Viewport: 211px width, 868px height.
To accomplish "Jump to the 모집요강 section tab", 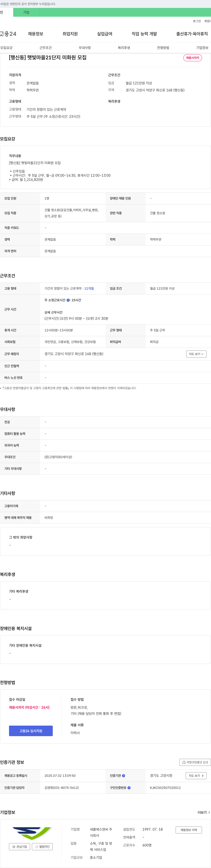I will (6, 48).
